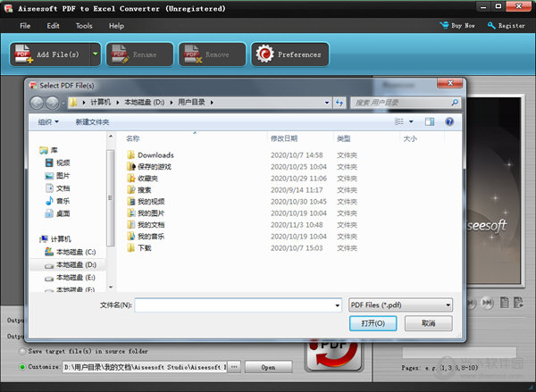The image size is (536, 392).
Task: Open the File menu
Action: [x=25, y=26]
